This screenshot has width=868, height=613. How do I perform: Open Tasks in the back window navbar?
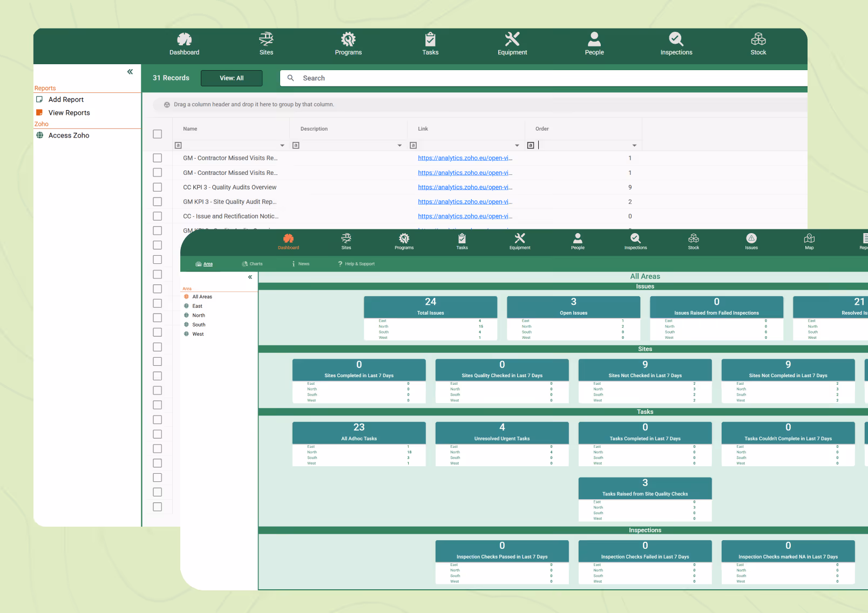(430, 44)
